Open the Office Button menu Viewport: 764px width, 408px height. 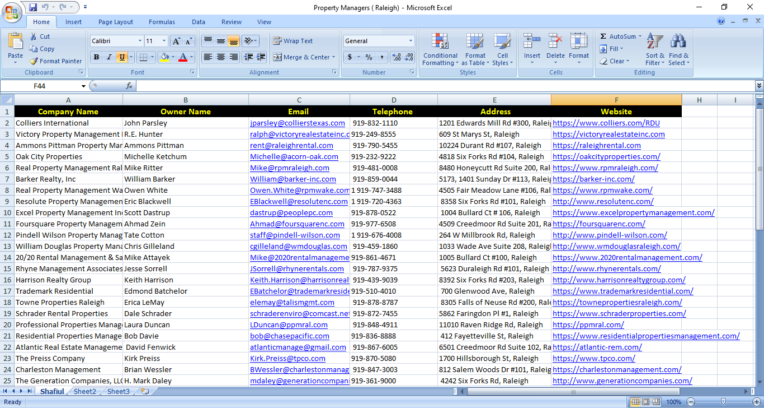coord(12,12)
